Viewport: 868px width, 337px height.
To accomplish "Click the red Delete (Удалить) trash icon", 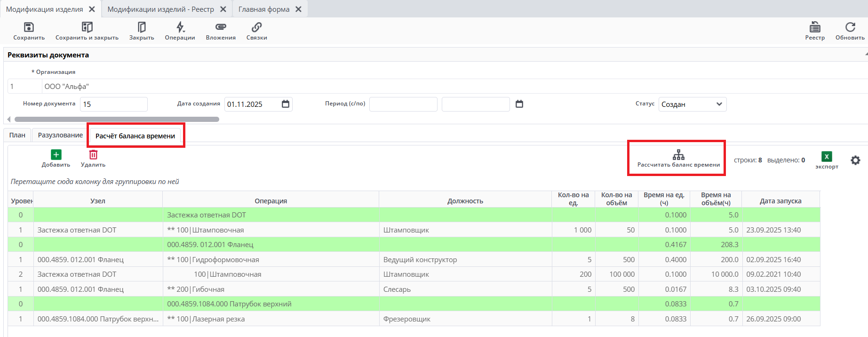I will (93, 155).
